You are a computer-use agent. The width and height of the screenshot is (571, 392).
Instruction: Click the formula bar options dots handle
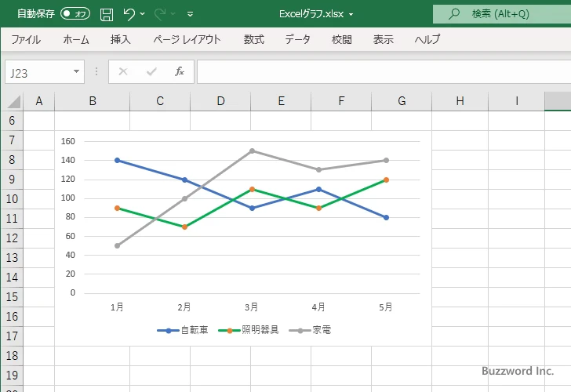click(x=96, y=71)
